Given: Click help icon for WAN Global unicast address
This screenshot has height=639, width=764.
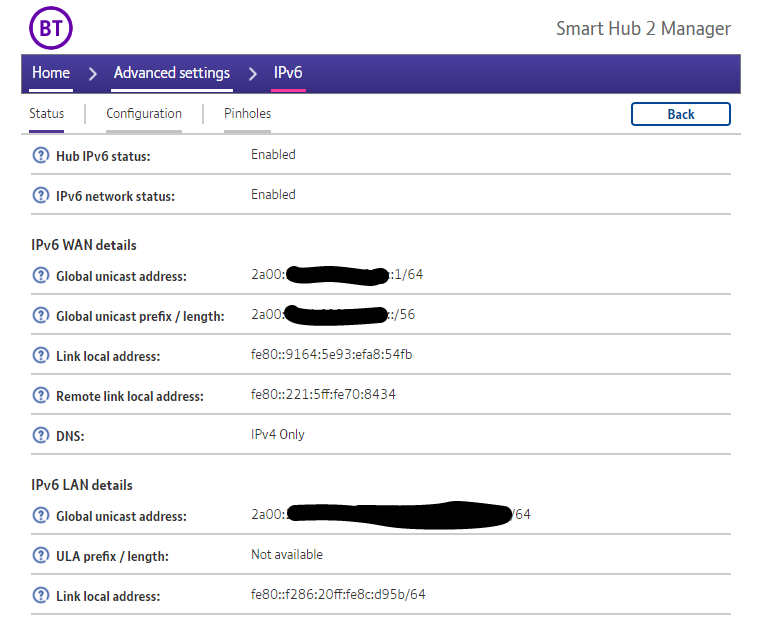Looking at the screenshot, I should tap(41, 276).
